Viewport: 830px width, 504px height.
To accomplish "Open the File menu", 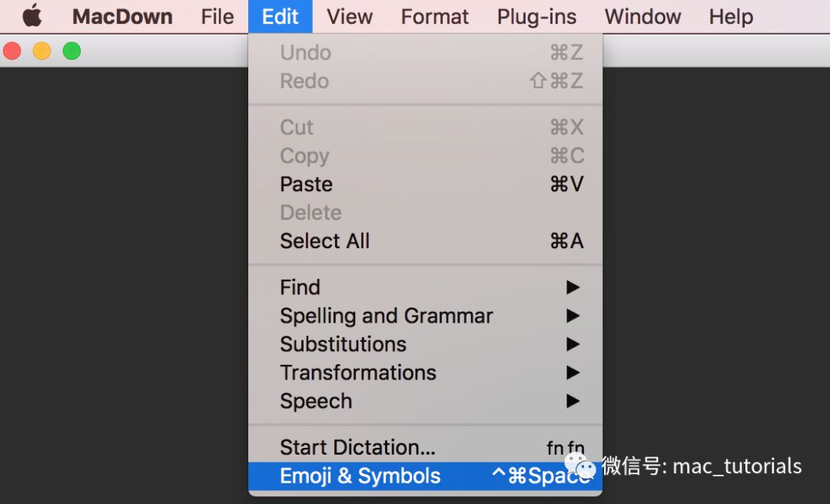I will (x=217, y=17).
